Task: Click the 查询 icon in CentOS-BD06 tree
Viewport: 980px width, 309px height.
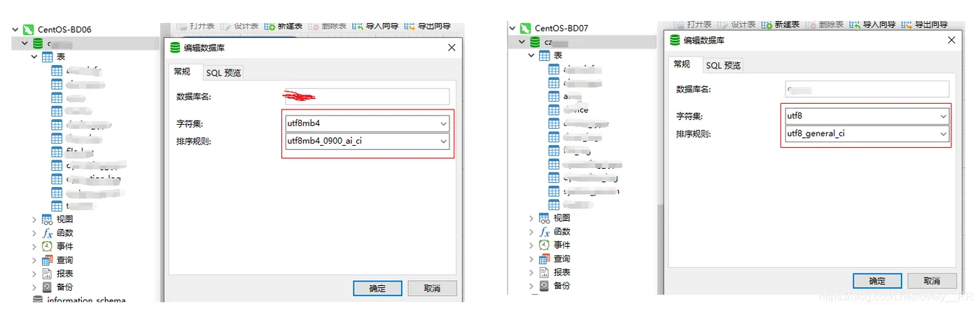Action: 47,260
